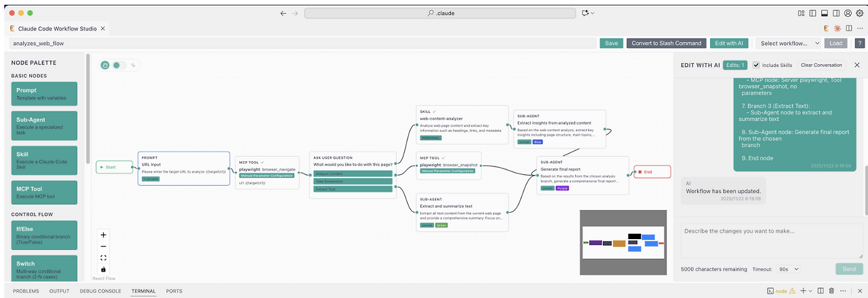Viewport: 868px width, 298px height.
Task: Open the customize layout icon
Action: [802, 13]
